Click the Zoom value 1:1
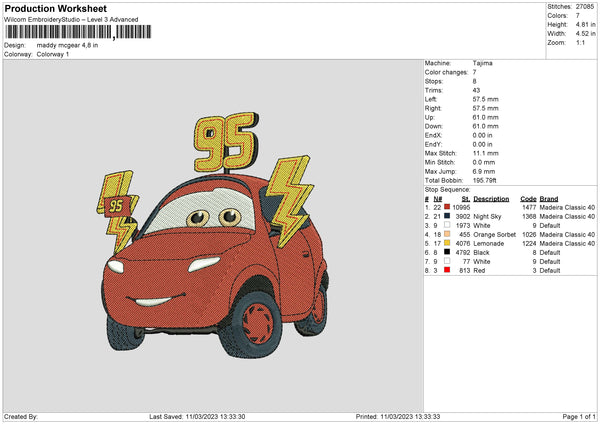 (580, 42)
